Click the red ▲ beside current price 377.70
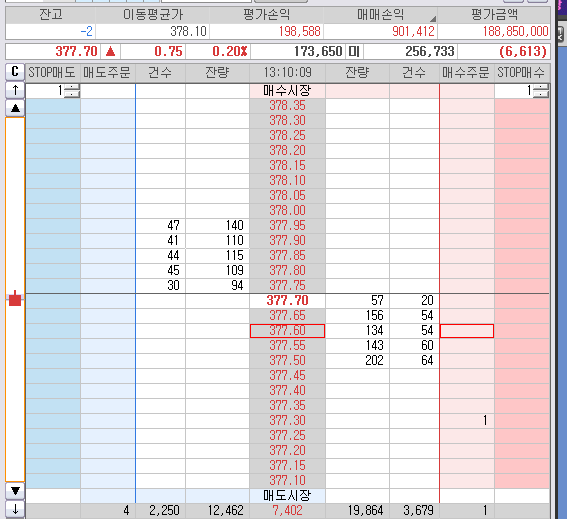This screenshot has width=567, height=519. [x=110, y=51]
